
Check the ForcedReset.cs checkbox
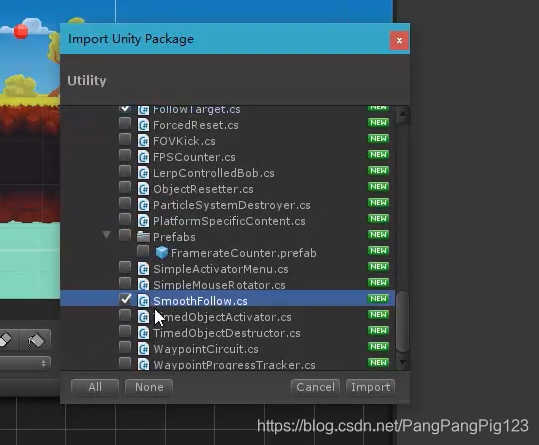tap(125, 123)
